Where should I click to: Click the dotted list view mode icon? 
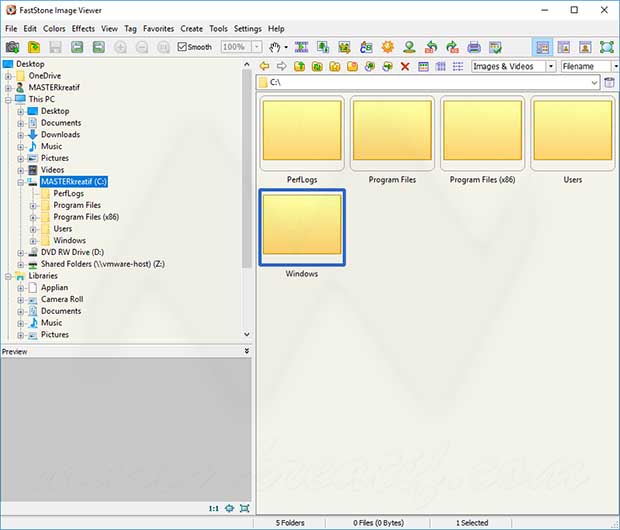coord(458,66)
